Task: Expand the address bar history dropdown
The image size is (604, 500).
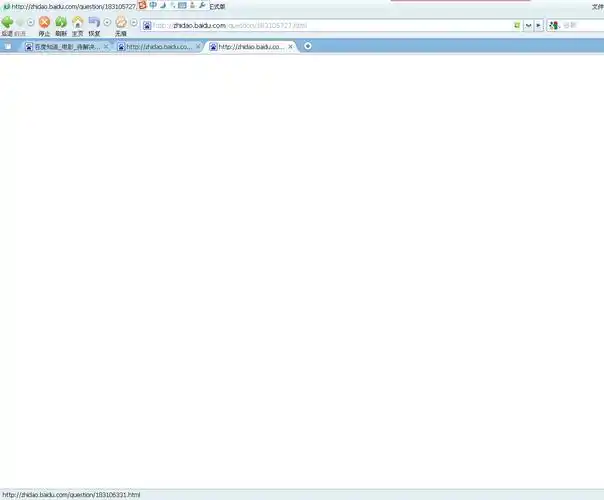Action: click(528, 25)
